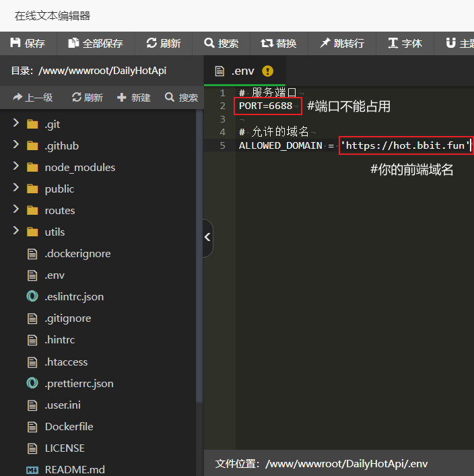
Task: Refresh the directory listing in sidebar
Action: (88, 98)
